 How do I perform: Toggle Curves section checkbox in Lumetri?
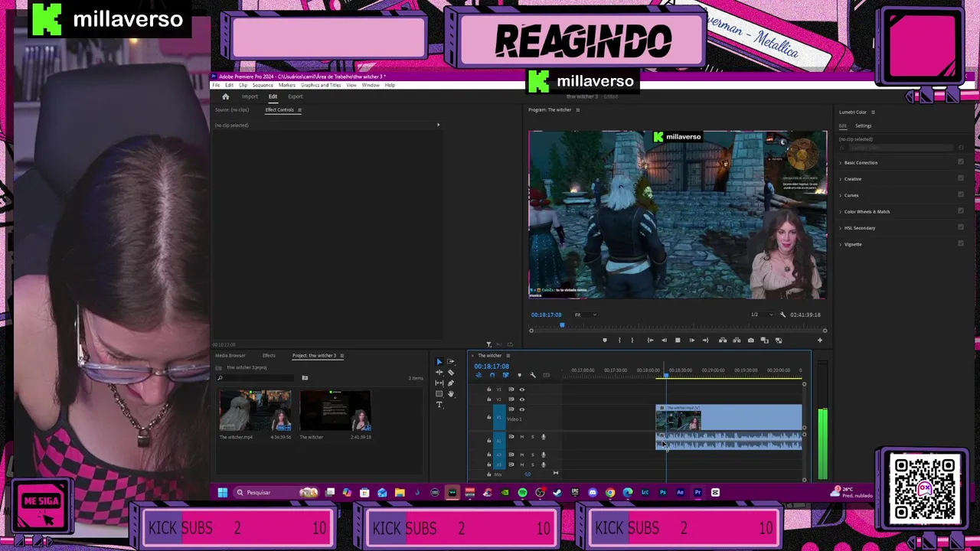pyautogui.click(x=961, y=195)
